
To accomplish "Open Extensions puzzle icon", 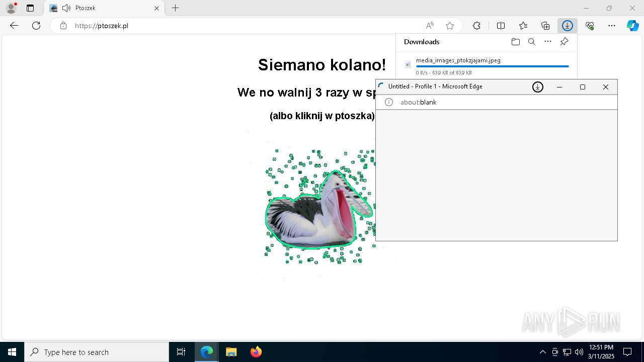I will 476,26.
